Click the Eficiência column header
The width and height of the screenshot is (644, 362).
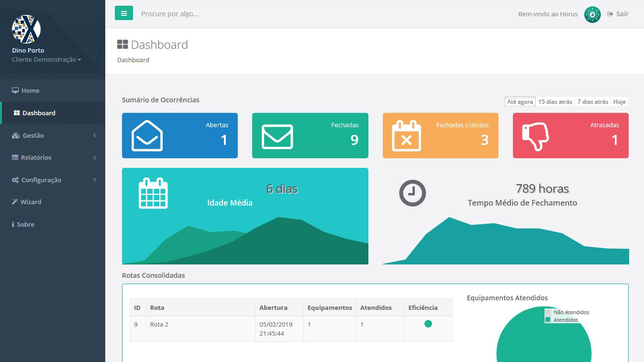[428, 307]
